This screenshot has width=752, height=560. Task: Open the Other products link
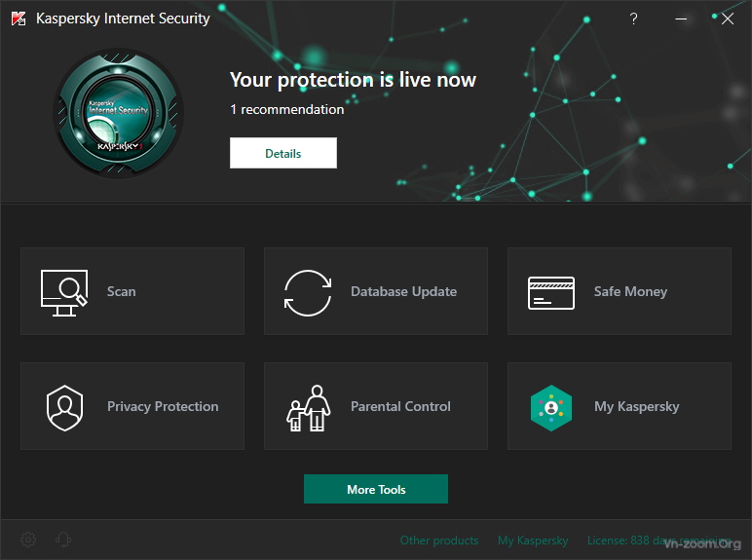click(439, 541)
